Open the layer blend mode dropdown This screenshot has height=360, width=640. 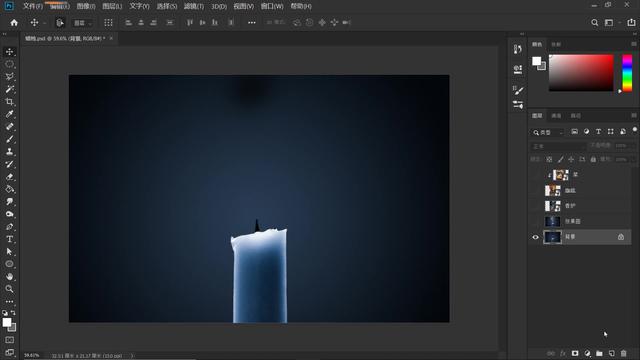pyautogui.click(x=558, y=146)
